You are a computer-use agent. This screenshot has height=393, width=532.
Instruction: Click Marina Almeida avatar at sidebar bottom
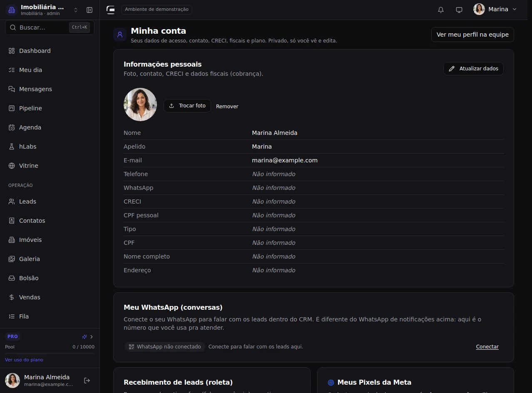coord(12,381)
